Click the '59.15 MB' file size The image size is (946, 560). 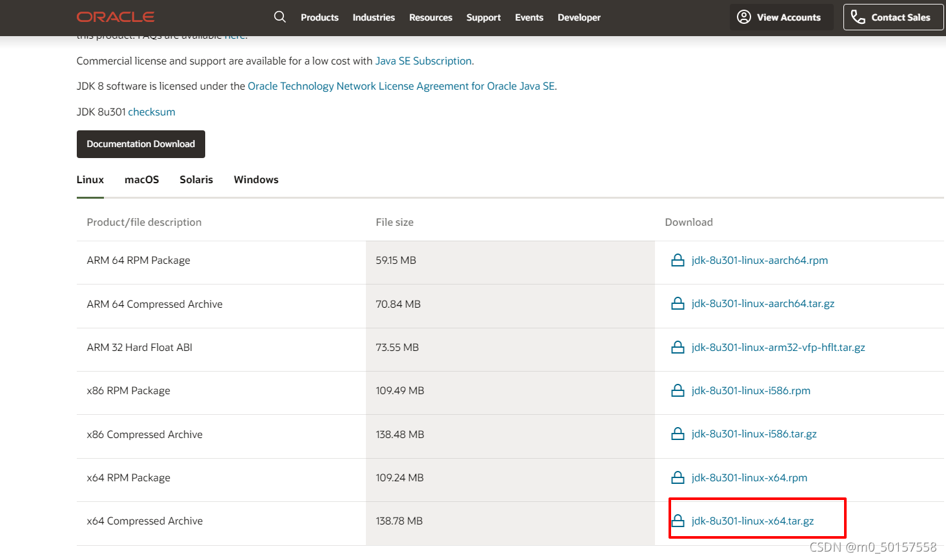[x=396, y=260]
